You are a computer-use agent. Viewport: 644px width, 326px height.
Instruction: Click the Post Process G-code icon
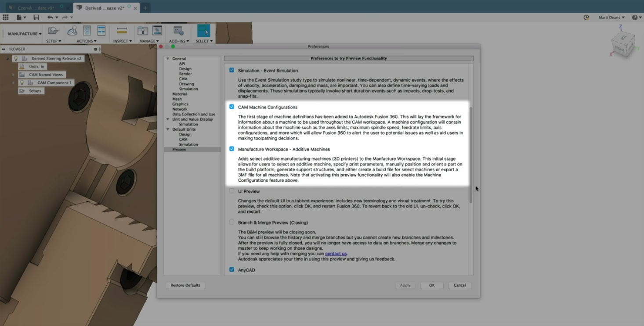pyautogui.click(x=87, y=31)
